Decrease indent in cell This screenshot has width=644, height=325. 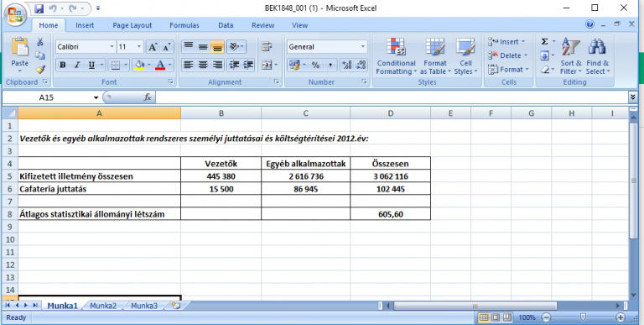coord(234,65)
